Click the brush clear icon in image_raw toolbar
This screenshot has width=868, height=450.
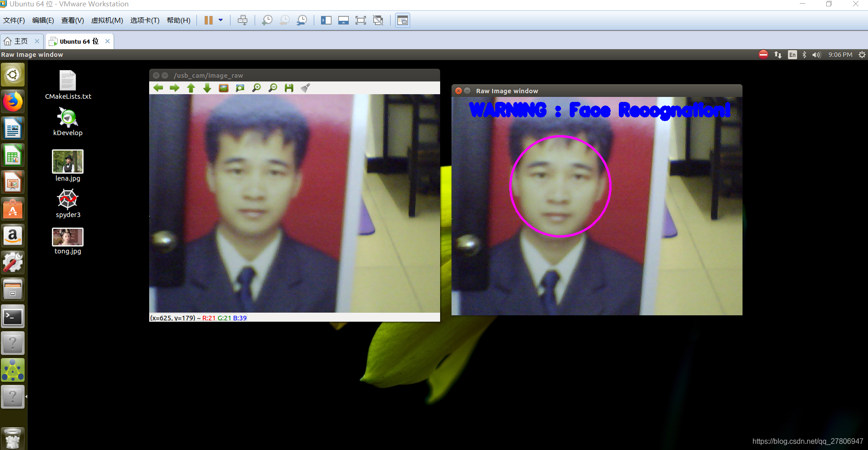click(x=306, y=88)
